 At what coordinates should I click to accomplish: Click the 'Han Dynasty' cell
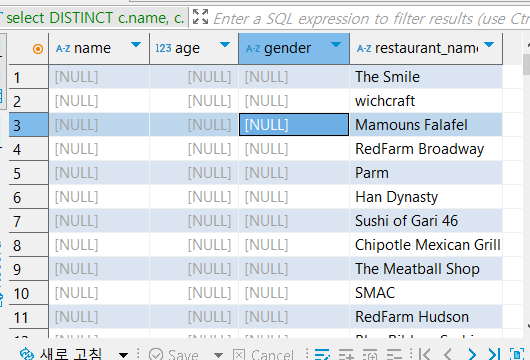[x=426, y=197]
